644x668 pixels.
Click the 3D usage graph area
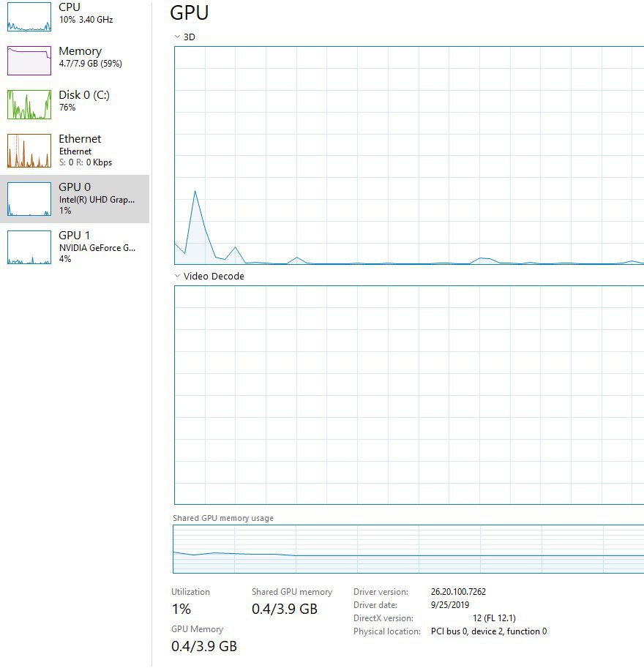coord(409,156)
